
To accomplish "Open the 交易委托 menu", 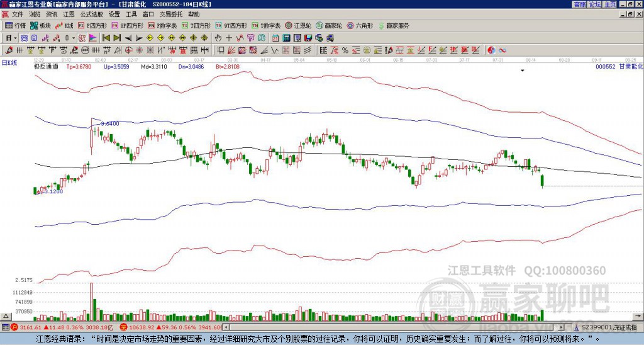I will (171, 14).
